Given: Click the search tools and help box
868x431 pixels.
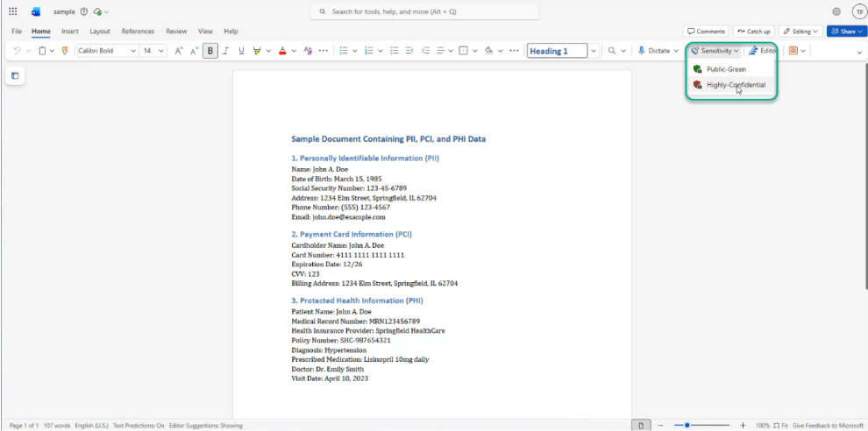Looking at the screenshot, I should (x=424, y=11).
